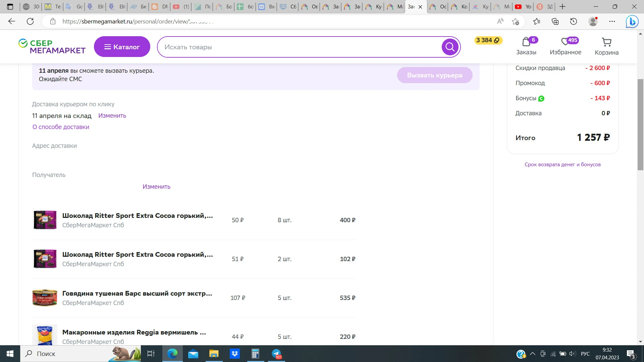The width and height of the screenshot is (644, 362).
Task: Open the tab actions menu icon
Action: click(x=10, y=7)
